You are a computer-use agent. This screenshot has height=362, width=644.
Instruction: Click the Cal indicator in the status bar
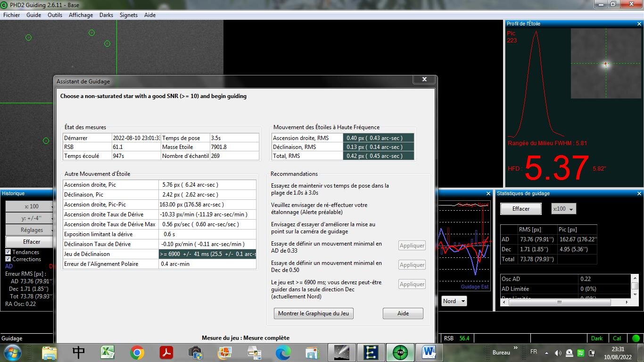pyautogui.click(x=617, y=338)
